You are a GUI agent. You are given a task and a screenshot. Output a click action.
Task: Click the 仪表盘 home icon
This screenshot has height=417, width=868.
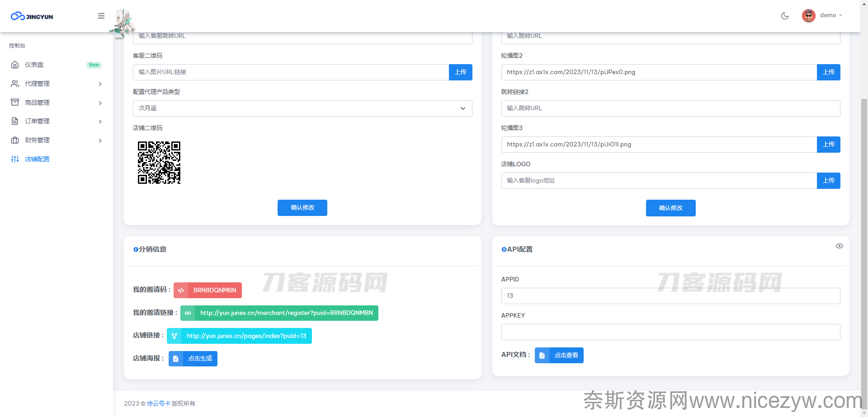tap(15, 65)
